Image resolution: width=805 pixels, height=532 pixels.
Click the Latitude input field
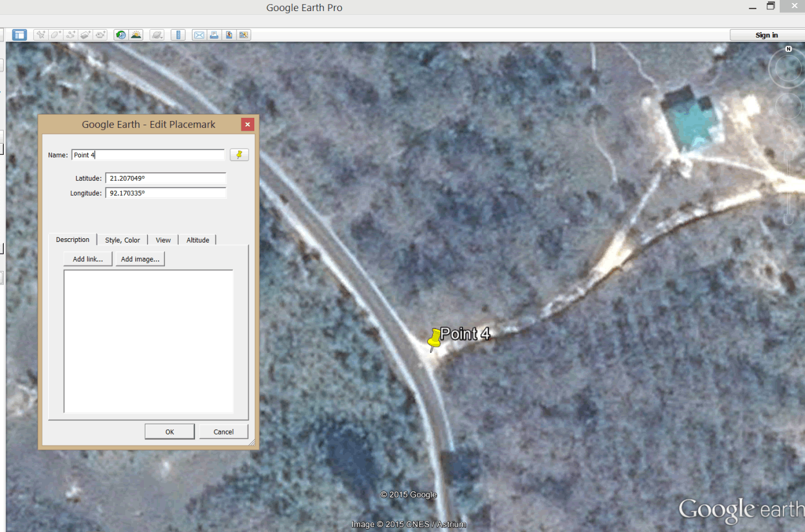165,178
